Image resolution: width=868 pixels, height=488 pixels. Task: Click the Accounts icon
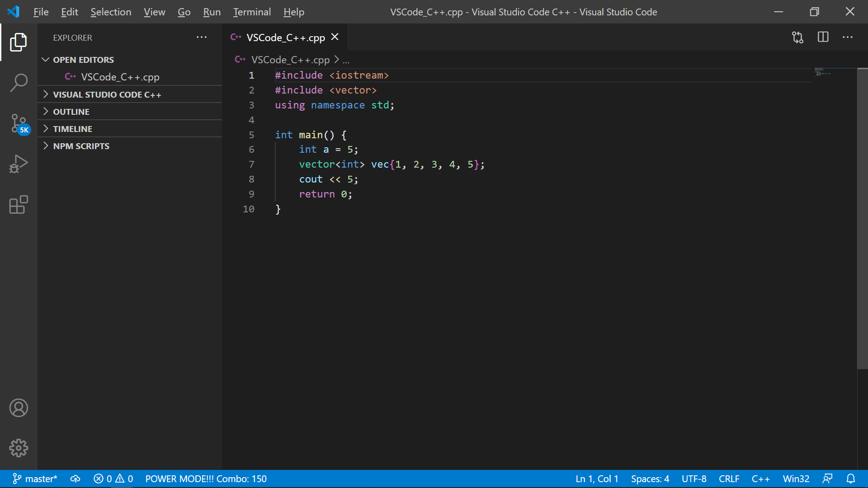tap(19, 408)
